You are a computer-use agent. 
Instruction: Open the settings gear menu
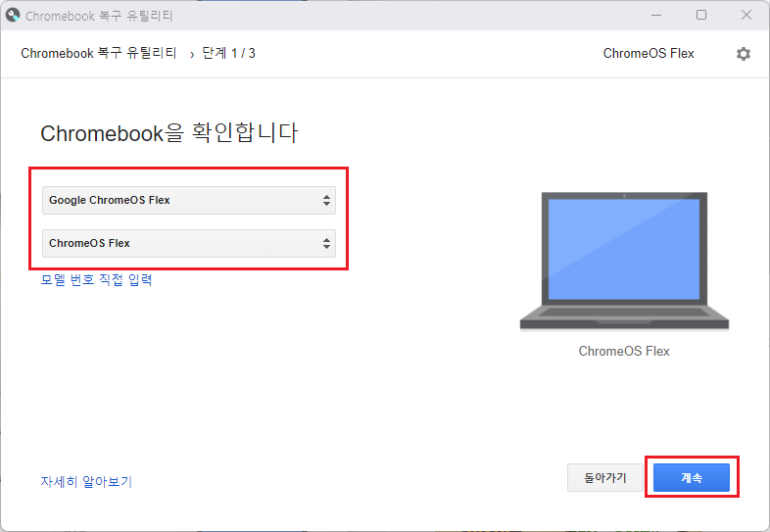(x=743, y=54)
